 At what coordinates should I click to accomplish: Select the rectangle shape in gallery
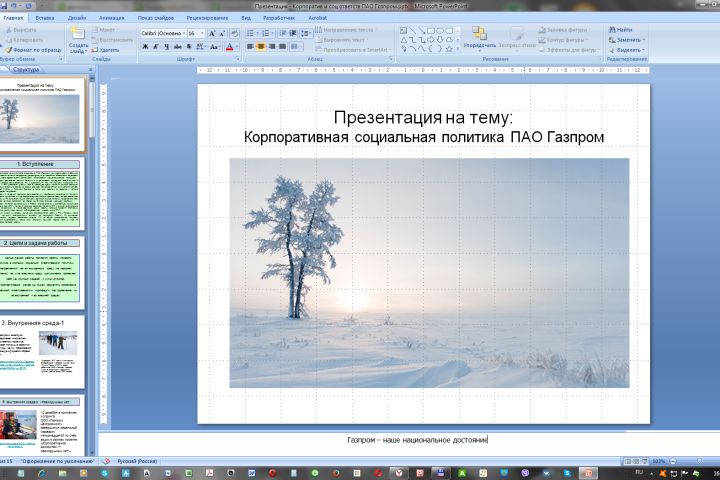click(x=431, y=31)
